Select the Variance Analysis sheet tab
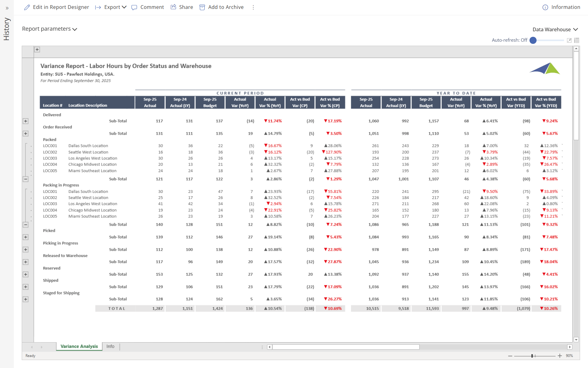 [79, 346]
